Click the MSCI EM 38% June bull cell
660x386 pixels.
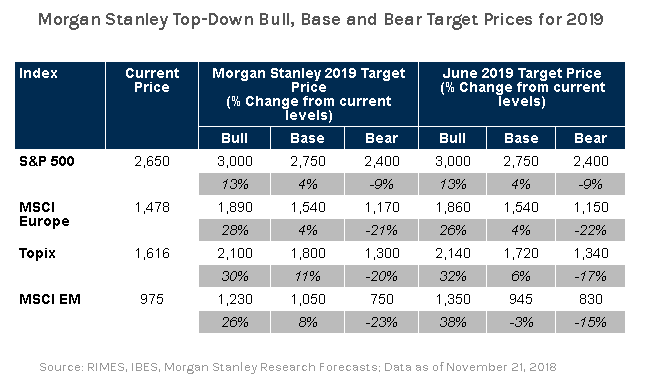[452, 322]
